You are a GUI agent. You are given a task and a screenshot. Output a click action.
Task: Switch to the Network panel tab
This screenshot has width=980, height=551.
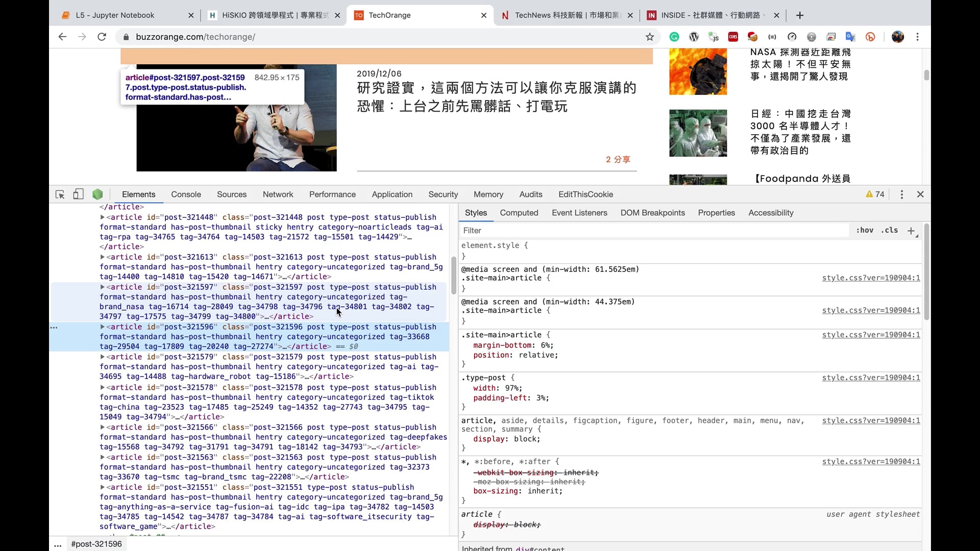(278, 194)
